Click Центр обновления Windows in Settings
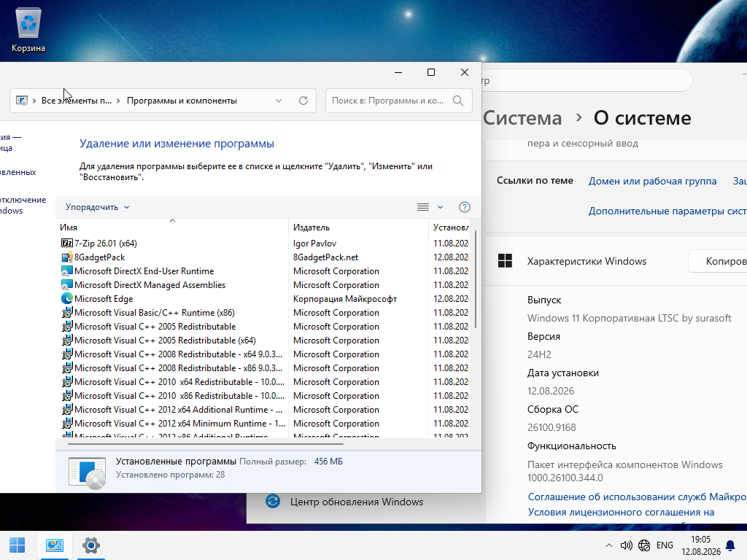This screenshot has height=560, width=747. 356,502
